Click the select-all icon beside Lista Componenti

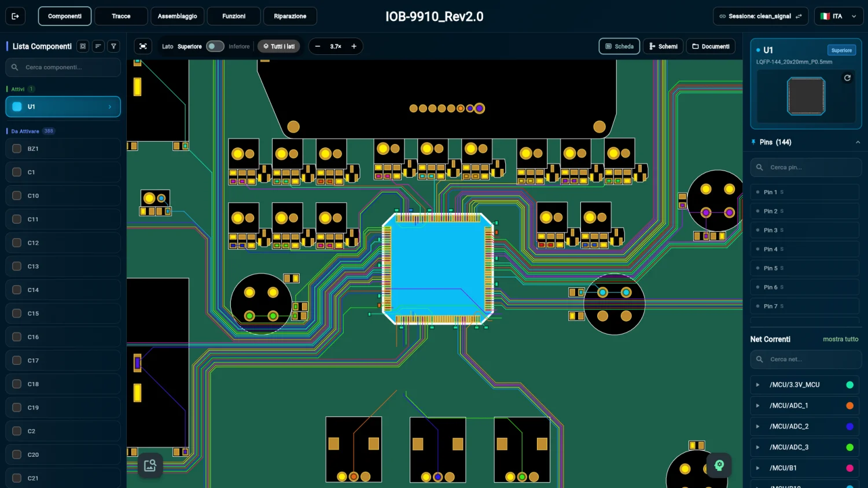click(x=83, y=46)
